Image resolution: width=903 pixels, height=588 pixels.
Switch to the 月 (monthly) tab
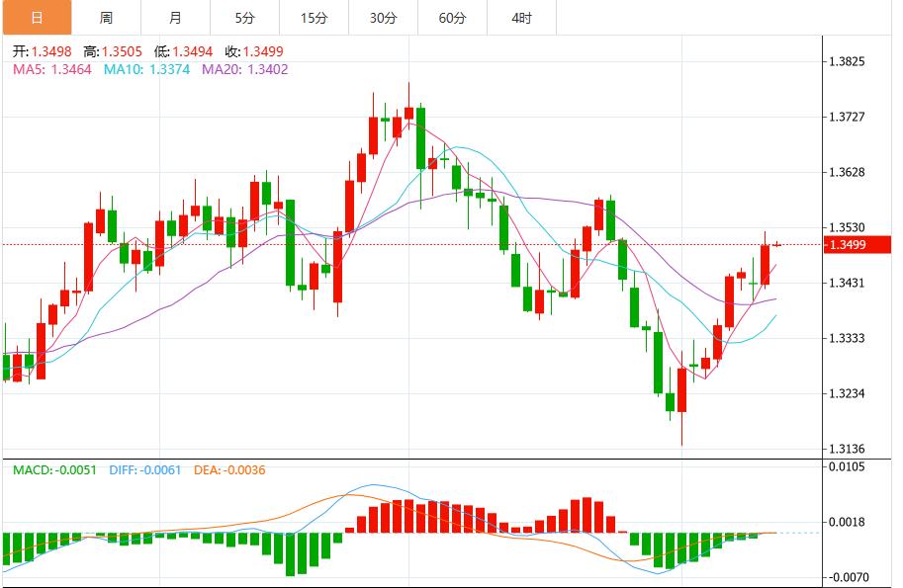pyautogui.click(x=174, y=17)
